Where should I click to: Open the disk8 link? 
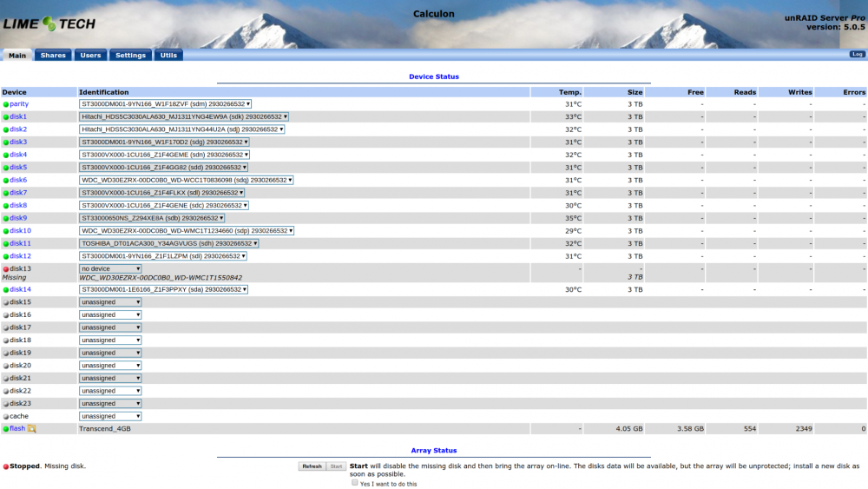18,206
